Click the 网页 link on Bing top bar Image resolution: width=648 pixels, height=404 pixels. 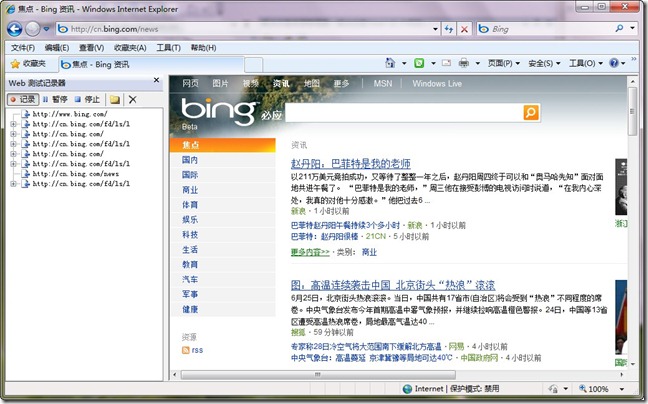click(191, 83)
